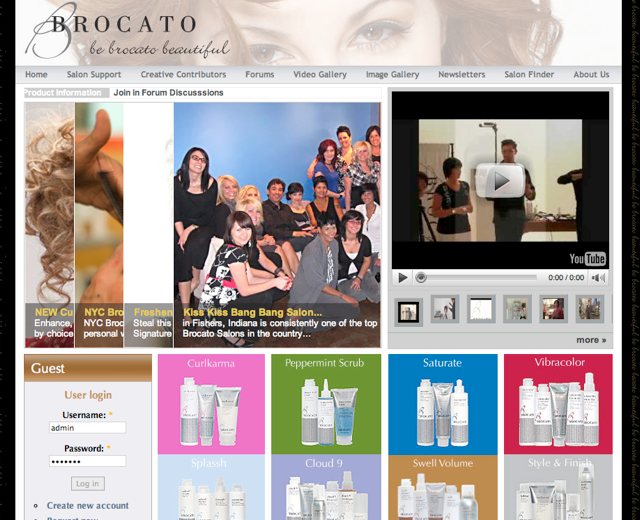Image resolution: width=640 pixels, height=520 pixels.
Task: Open Create new account link
Action: (88, 505)
